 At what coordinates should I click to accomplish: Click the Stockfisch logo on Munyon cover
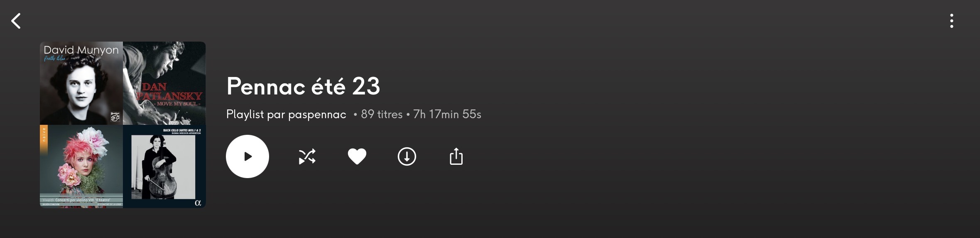click(115, 117)
